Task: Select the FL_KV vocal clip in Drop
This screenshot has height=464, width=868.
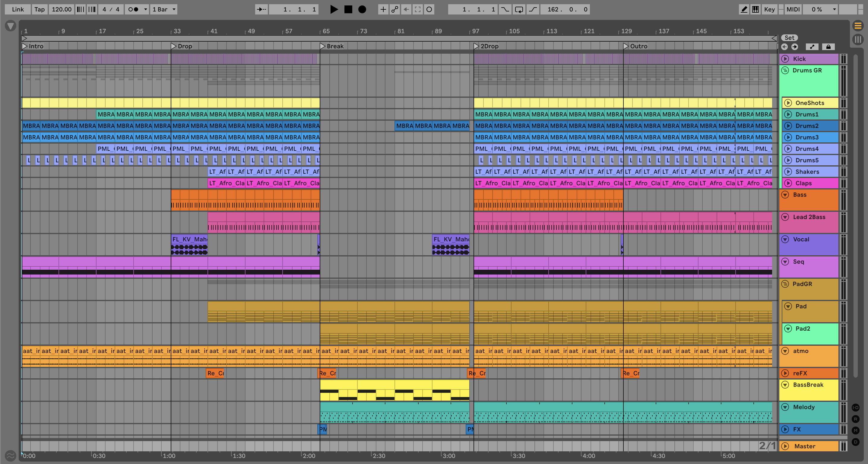Action: click(x=189, y=239)
